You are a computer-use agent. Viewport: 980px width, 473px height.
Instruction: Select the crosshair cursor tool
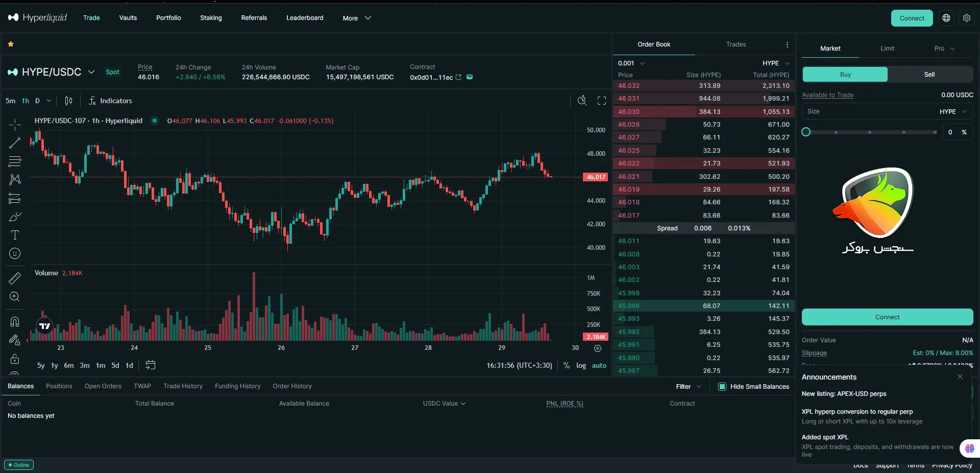[x=15, y=125]
